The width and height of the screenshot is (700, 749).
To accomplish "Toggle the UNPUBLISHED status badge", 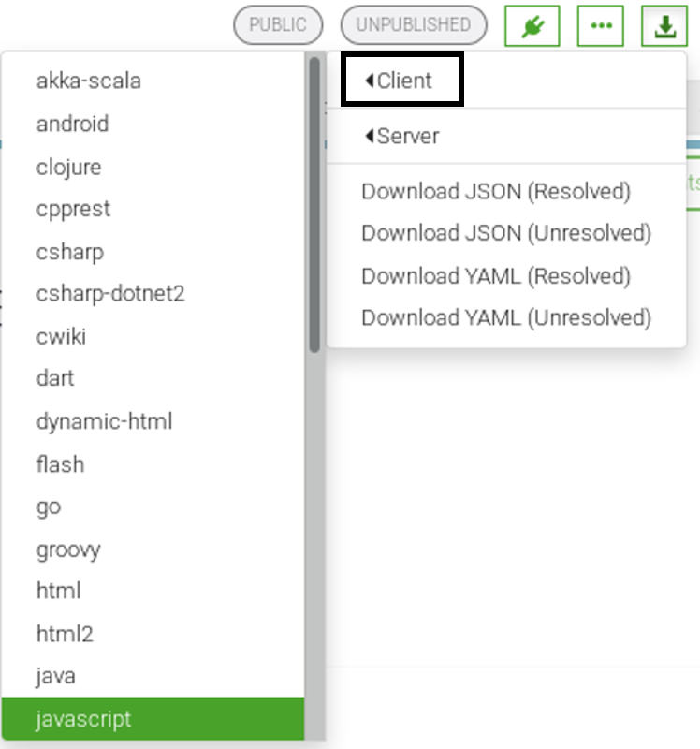I will (x=413, y=25).
